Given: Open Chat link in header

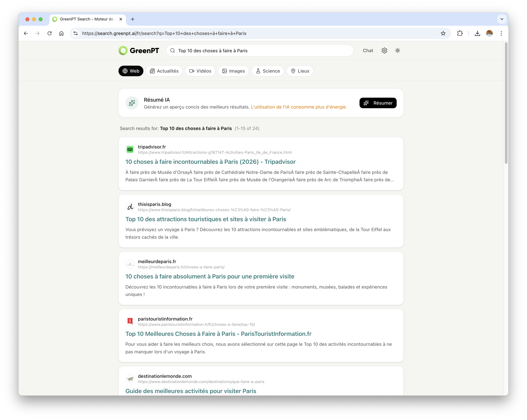Looking at the screenshot, I should [368, 51].
